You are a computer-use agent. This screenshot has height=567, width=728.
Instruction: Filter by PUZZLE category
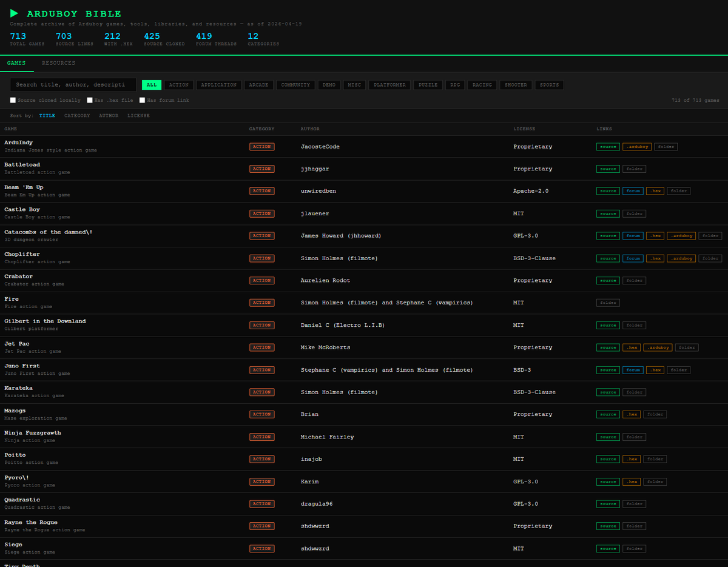[428, 85]
